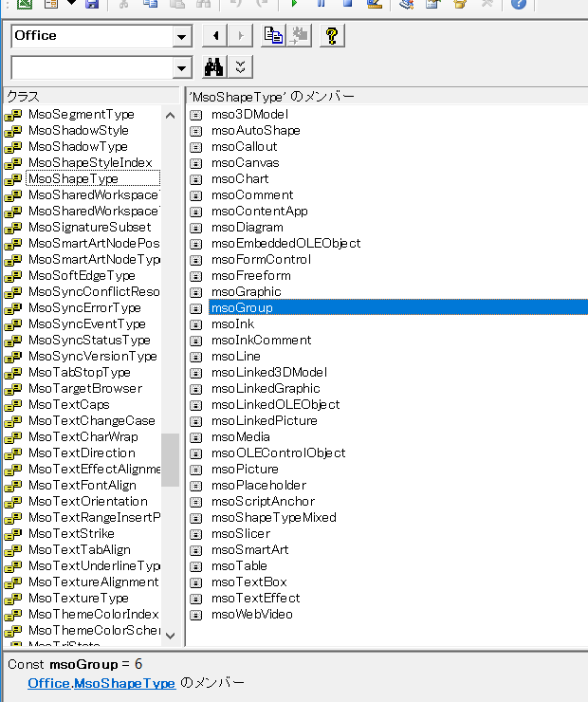Select the MsoSyncErrorType class

[x=84, y=308]
